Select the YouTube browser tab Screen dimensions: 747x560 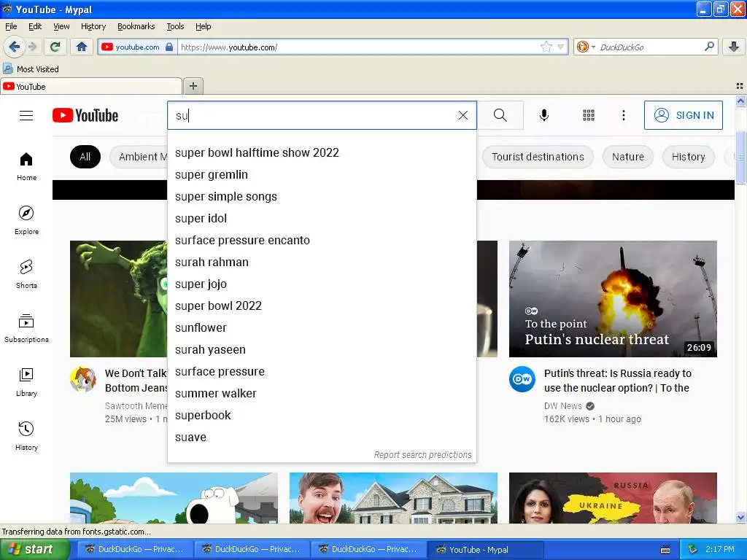91,87
